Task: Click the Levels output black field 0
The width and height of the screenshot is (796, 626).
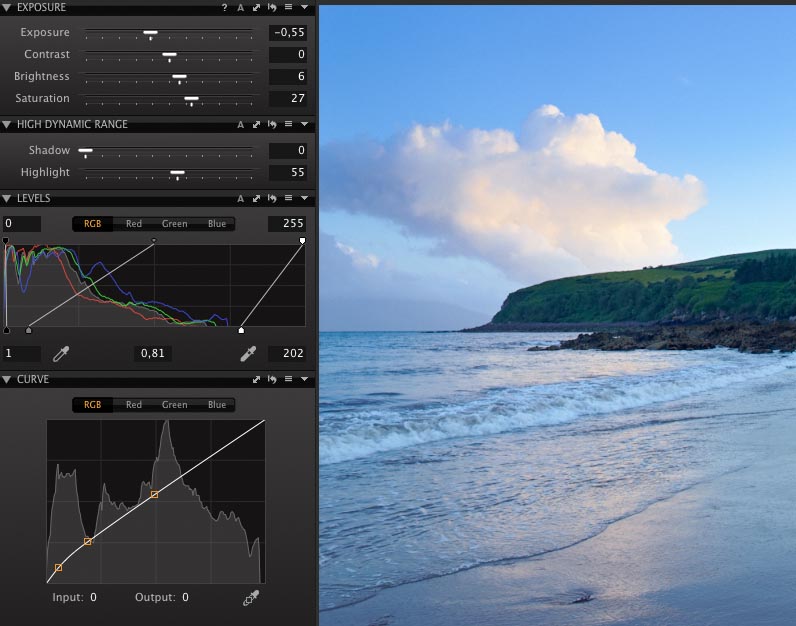Action: (21, 223)
